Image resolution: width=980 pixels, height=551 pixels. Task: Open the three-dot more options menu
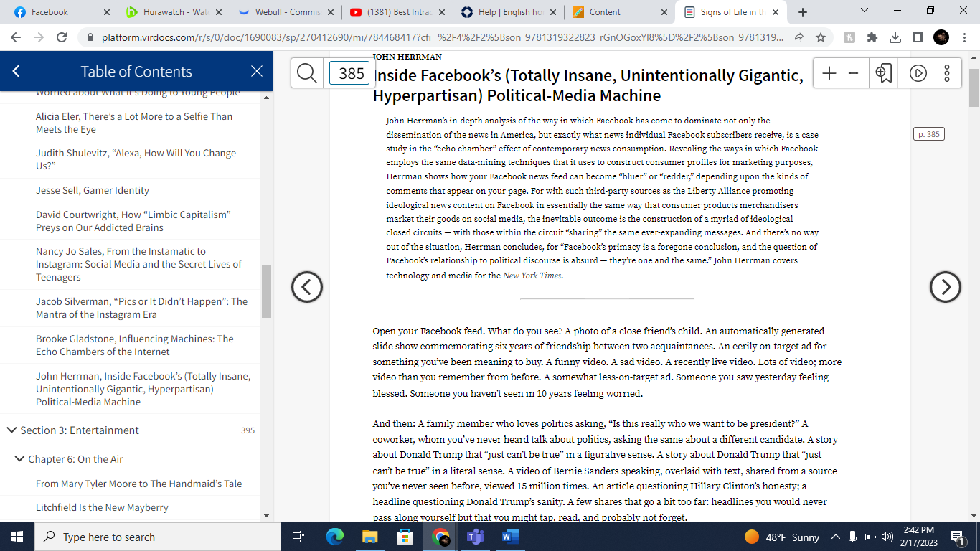(947, 73)
